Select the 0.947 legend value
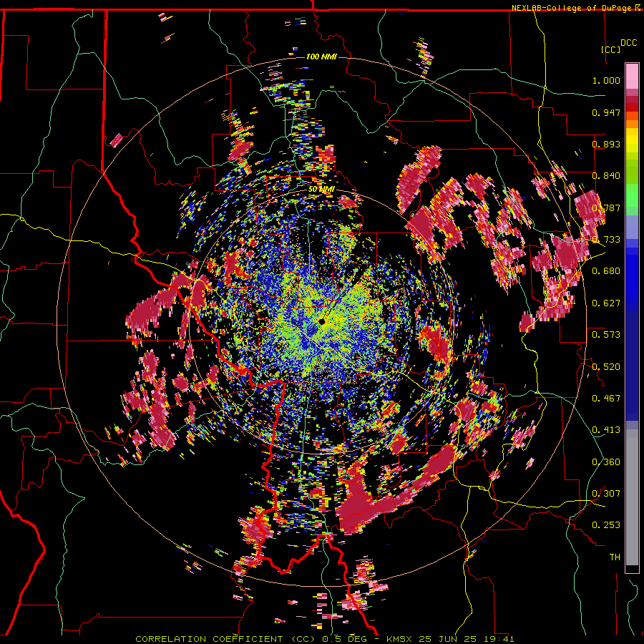644x644 pixels. [606, 112]
